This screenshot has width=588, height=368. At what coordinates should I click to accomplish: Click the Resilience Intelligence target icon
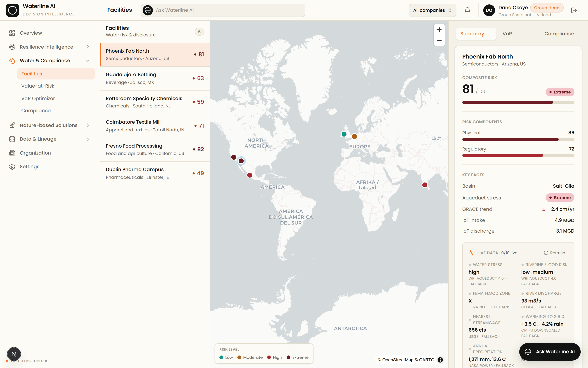point(12,47)
